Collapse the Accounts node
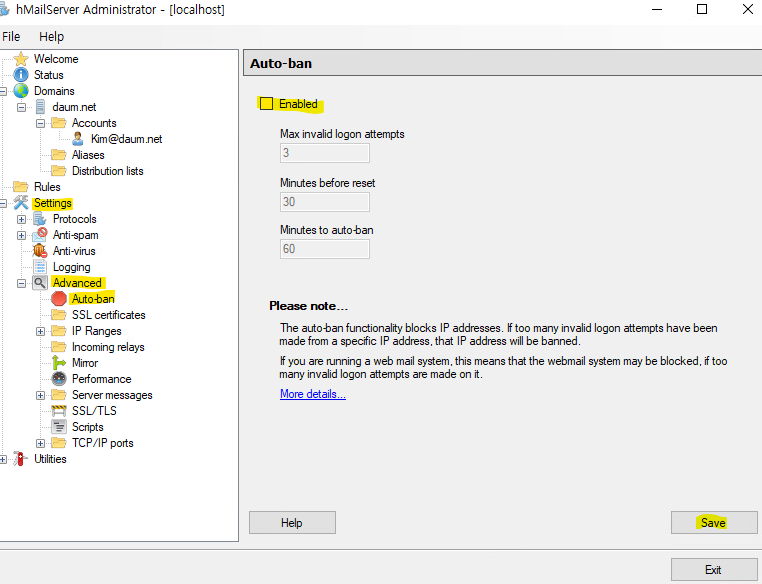The height and width of the screenshot is (584, 762). pyautogui.click(x=40, y=123)
